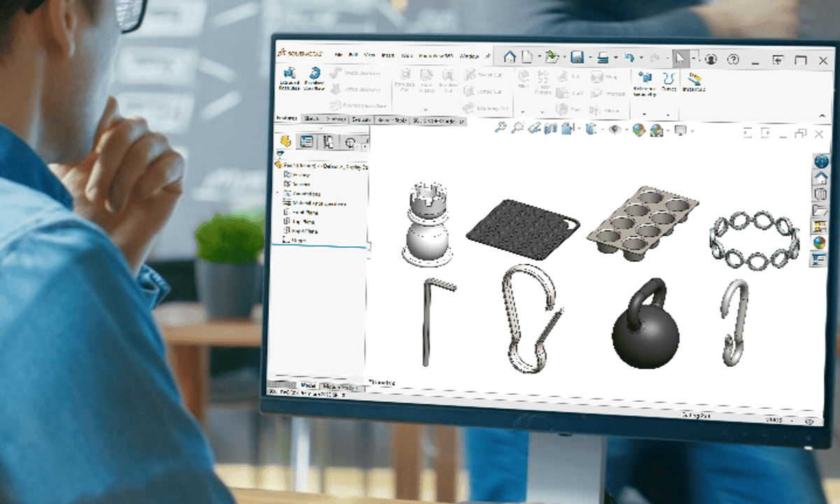Toggle Instant3D mode
840x504 pixels.
click(x=693, y=78)
